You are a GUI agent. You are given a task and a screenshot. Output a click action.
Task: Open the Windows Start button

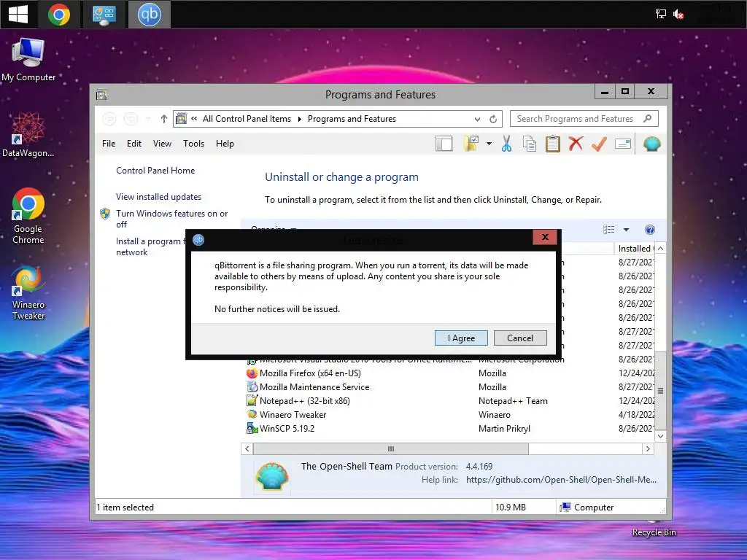18,15
